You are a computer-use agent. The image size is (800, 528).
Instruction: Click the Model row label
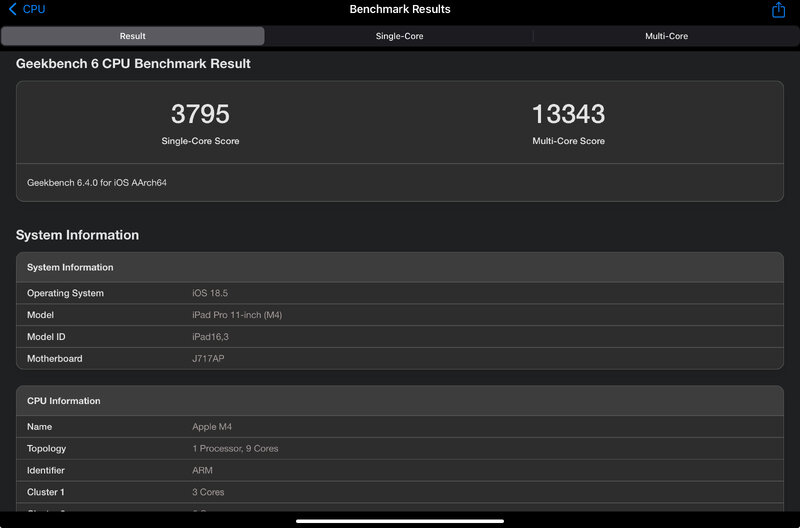click(40, 315)
